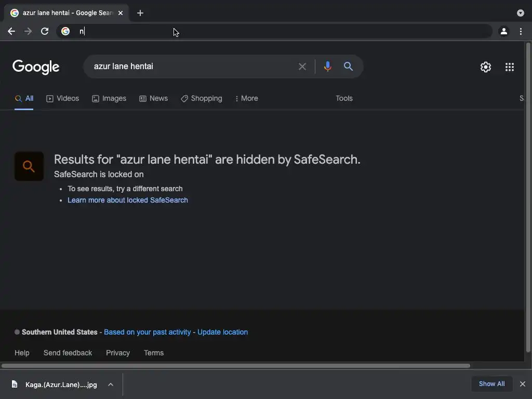Open a new browser tab
This screenshot has width=532, height=399.
140,13
